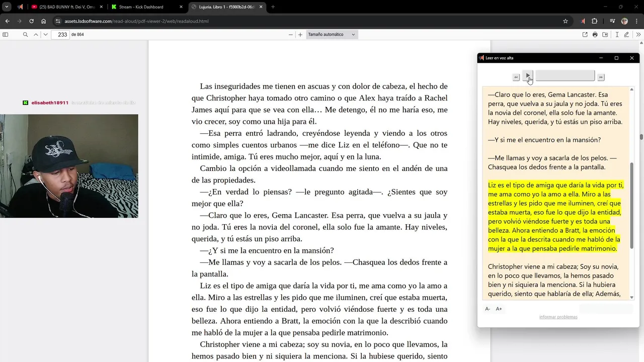Maximize the Leer en voz alta window
Screen dimensions: 644x362
(616, 58)
